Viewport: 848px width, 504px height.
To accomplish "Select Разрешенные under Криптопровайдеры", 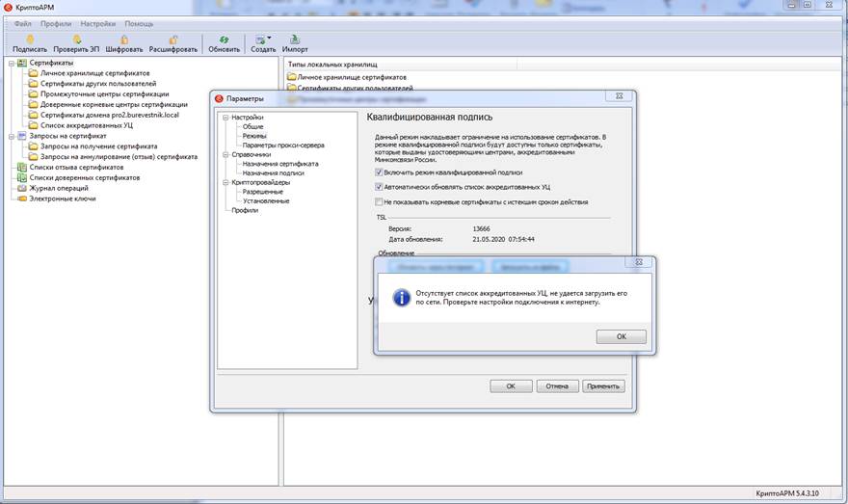I will [x=262, y=192].
